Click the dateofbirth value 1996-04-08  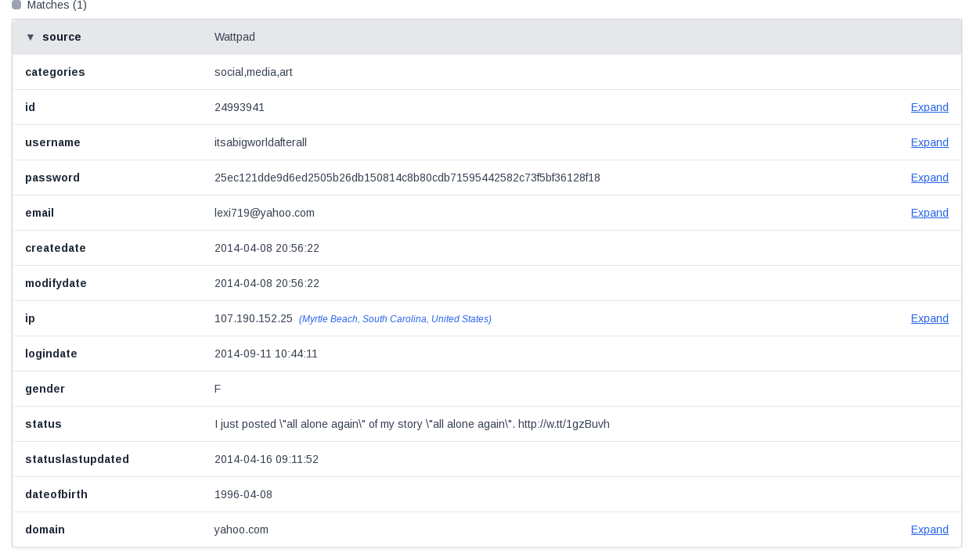pos(243,494)
